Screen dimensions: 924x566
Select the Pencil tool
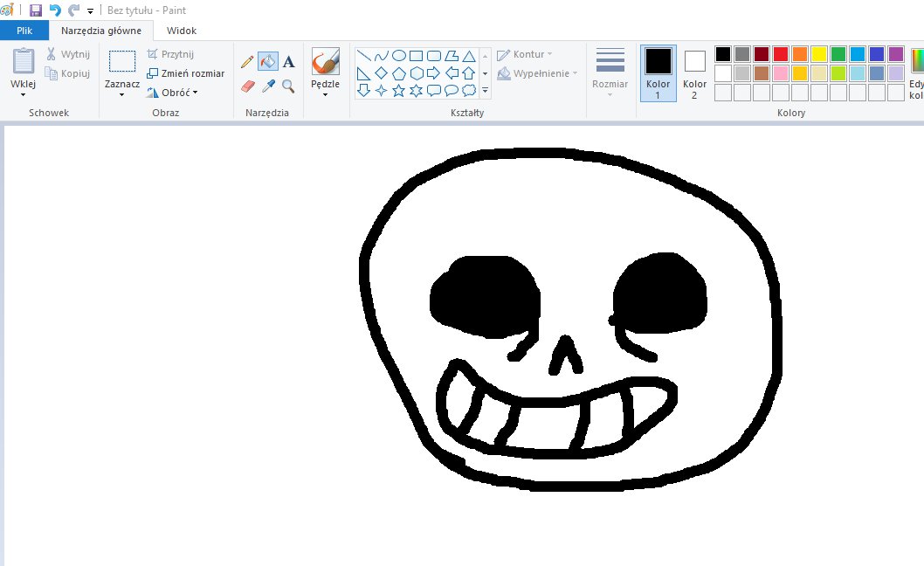(x=247, y=61)
